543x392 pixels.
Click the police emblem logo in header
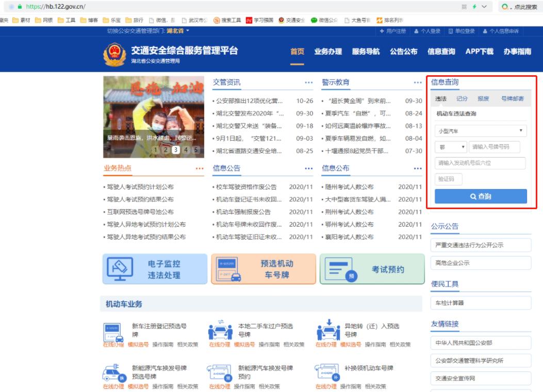pyautogui.click(x=114, y=55)
